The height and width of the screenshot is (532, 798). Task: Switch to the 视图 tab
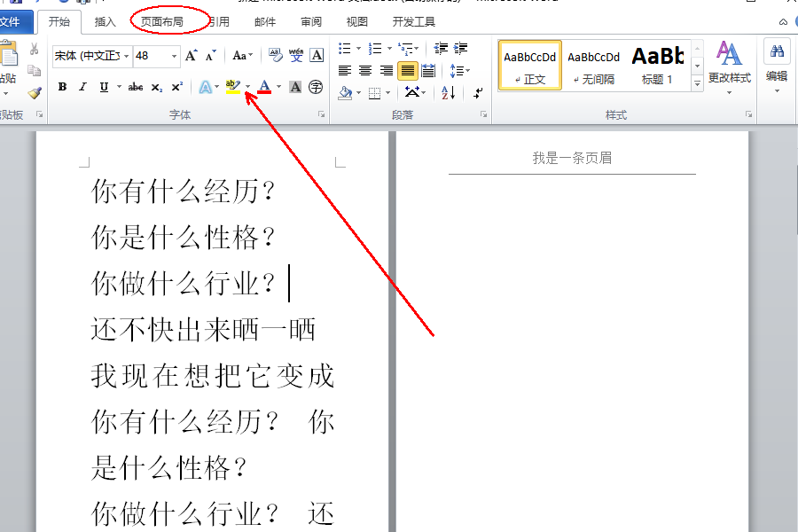pyautogui.click(x=356, y=22)
